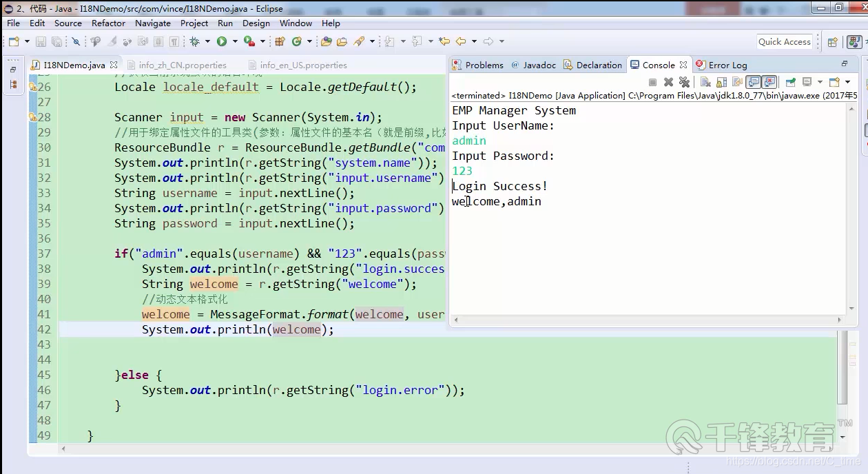
Task: Click the New Java Package icon
Action: (280, 41)
